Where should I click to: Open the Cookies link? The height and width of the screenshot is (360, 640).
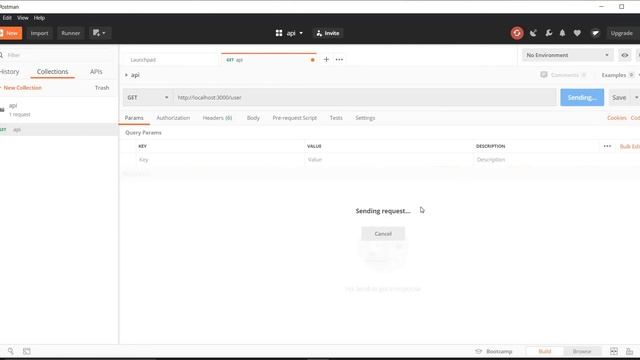(617, 118)
